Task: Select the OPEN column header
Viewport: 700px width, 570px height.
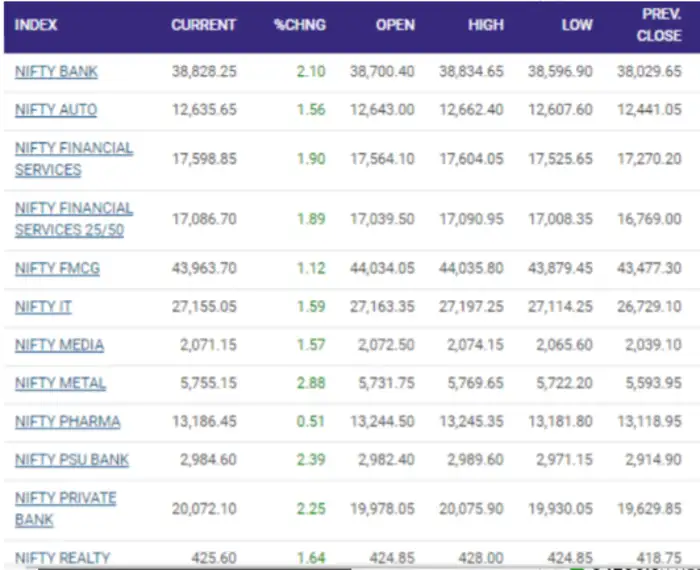Action: click(395, 25)
